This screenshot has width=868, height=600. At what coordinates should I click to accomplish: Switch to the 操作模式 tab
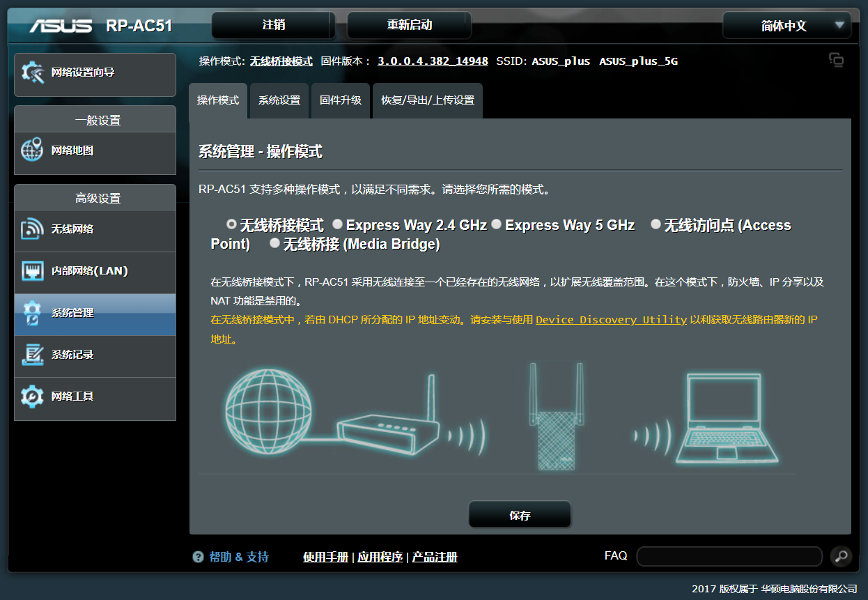click(218, 100)
